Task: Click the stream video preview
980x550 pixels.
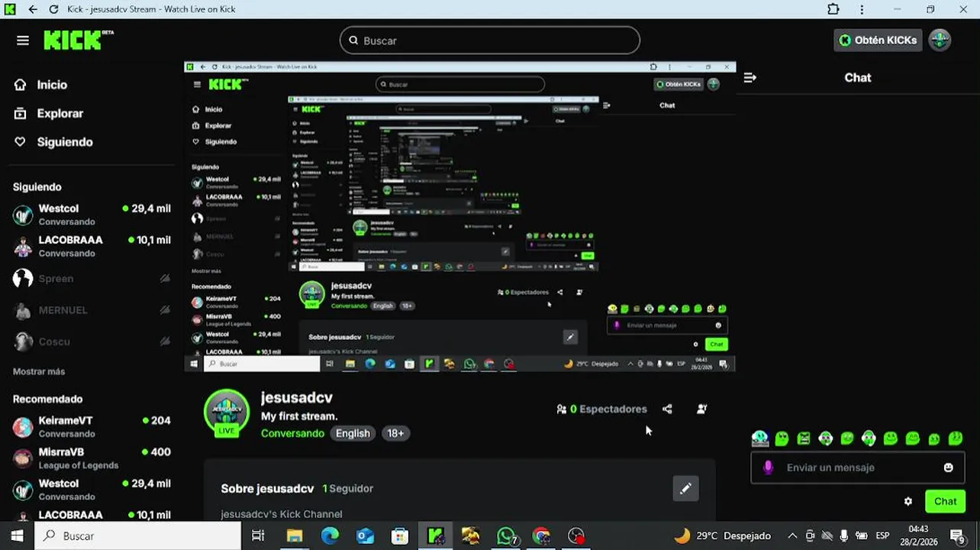Action: pos(460,217)
